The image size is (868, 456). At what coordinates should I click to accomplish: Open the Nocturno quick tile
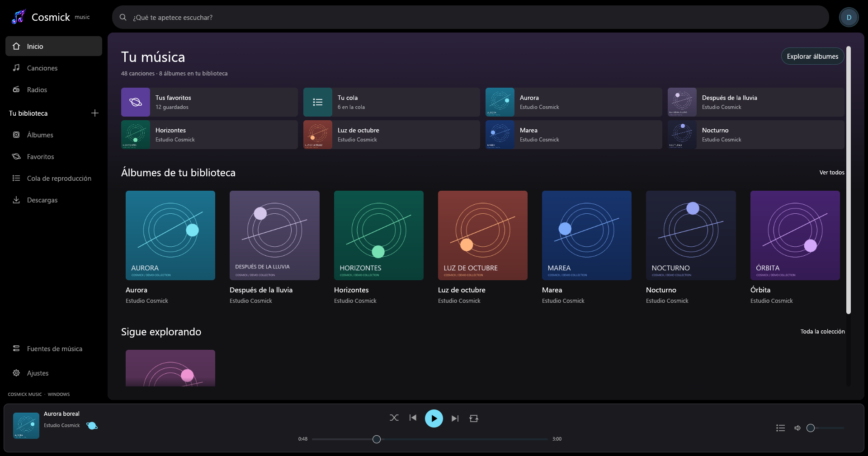pos(756,135)
